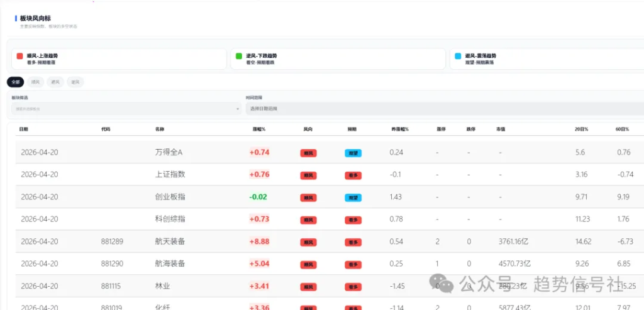Click the 3.16 20-day value of 上证指数
The height and width of the screenshot is (310, 644).
[582, 175]
